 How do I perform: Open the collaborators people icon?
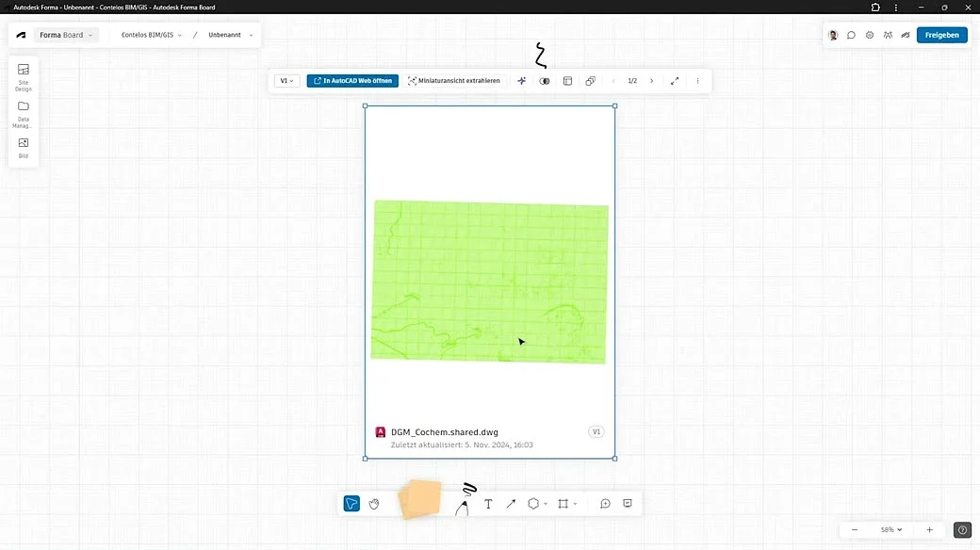tap(888, 35)
